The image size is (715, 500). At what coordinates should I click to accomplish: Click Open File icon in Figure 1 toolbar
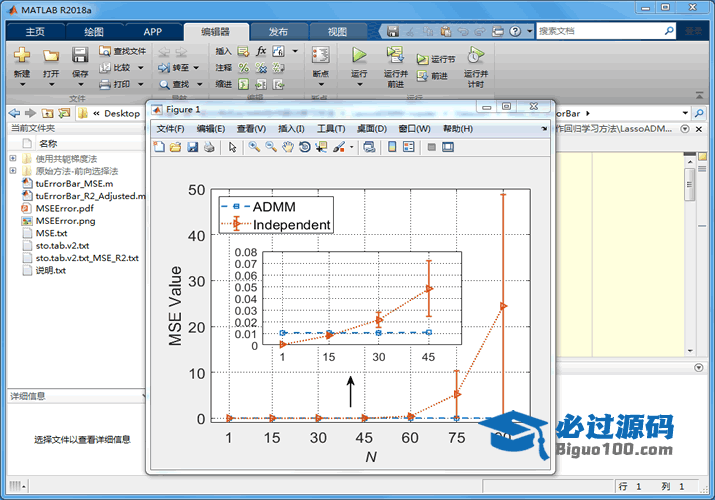(x=176, y=147)
